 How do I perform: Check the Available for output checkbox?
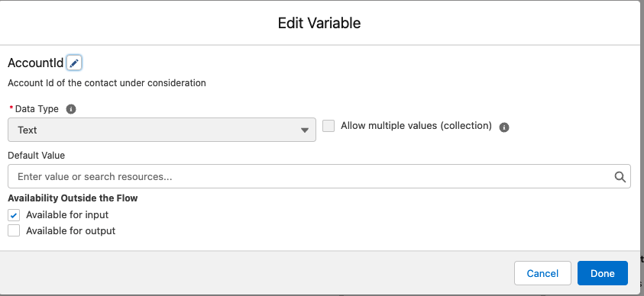[x=14, y=231]
